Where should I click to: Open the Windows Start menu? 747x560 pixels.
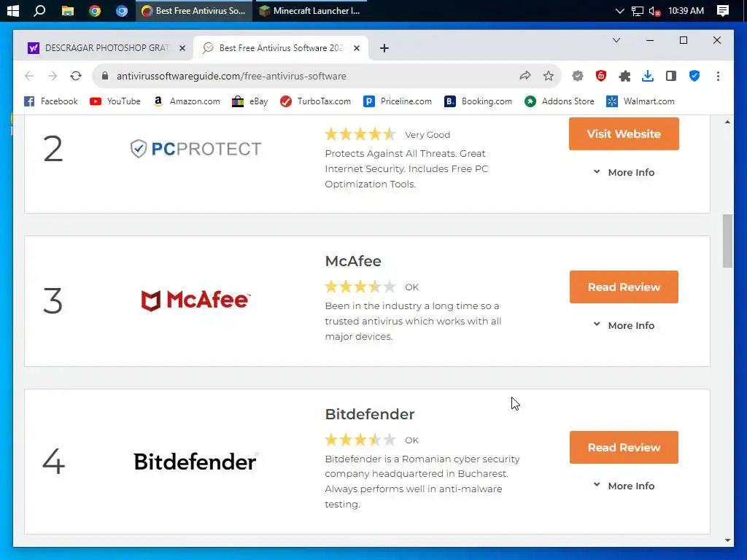[x=13, y=10]
